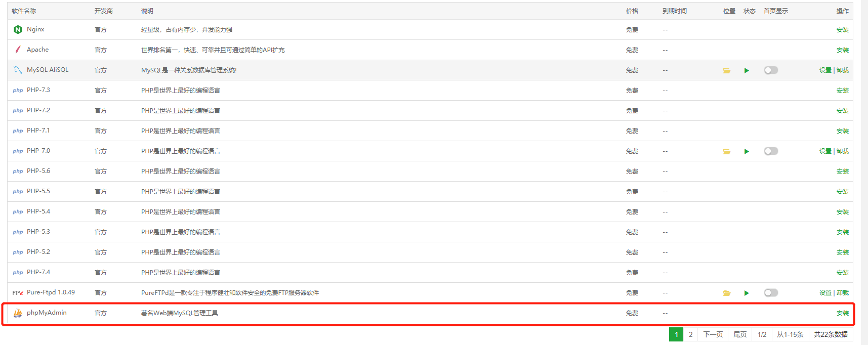Click Pure-Ftpd green play status icon
The image size is (868, 345).
[747, 293]
